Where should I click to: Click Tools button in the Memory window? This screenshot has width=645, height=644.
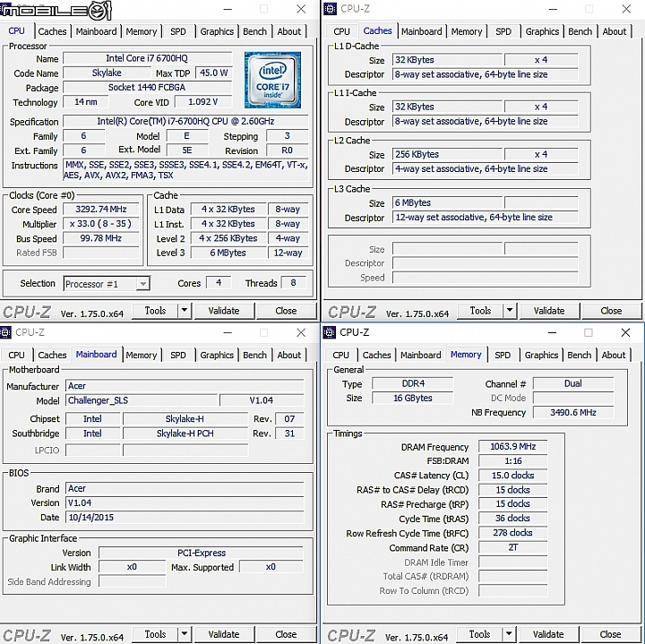479,634
